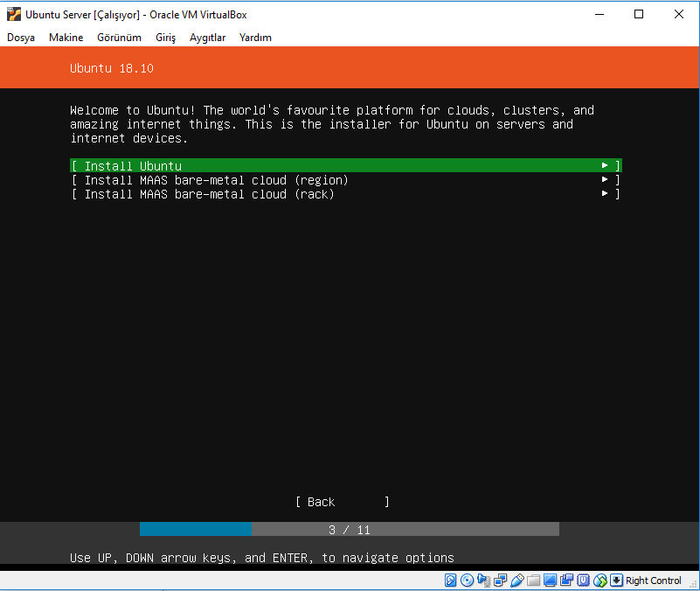700x591 pixels.
Task: Click the arrow on MAAS region row
Action: [605, 179]
